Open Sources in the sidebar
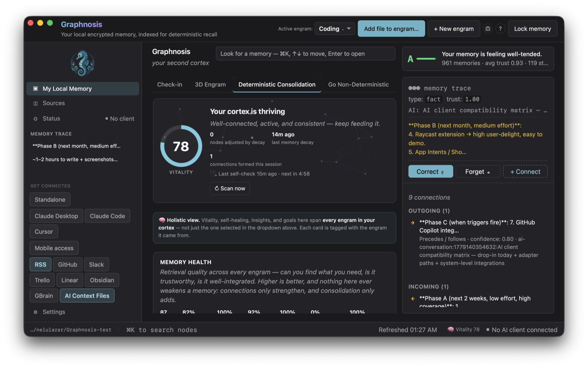 coord(83,103)
